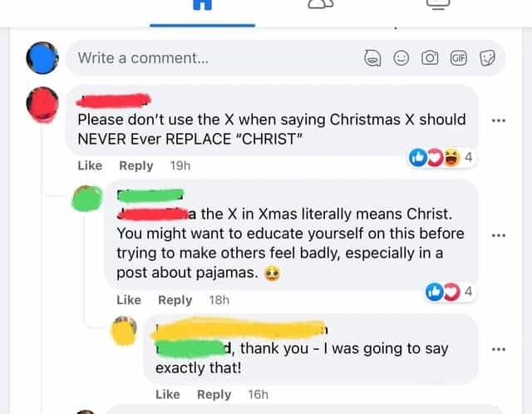Image resolution: width=532 pixels, height=414 pixels.
Task: Reply to the 18h-old comment
Action: [x=175, y=300]
